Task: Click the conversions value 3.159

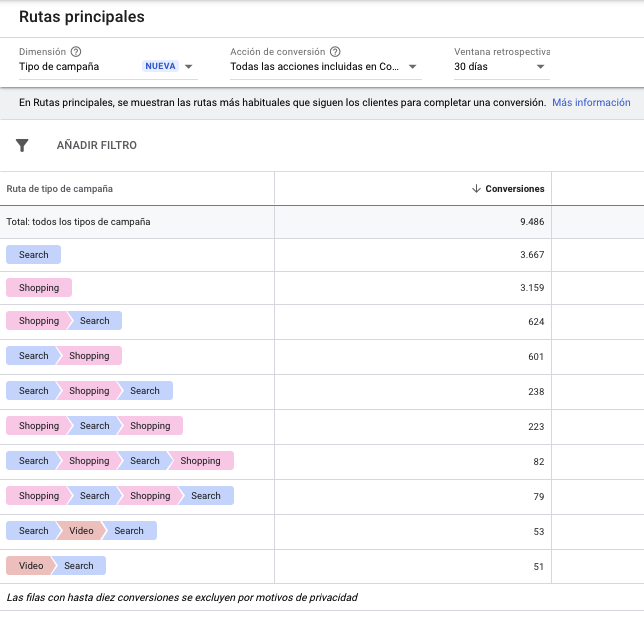Action: [x=532, y=287]
